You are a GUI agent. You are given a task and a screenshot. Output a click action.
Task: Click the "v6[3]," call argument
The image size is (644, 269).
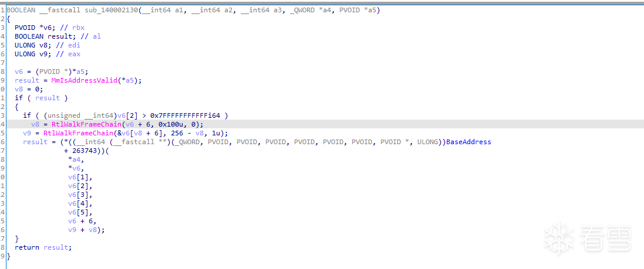click(80, 195)
